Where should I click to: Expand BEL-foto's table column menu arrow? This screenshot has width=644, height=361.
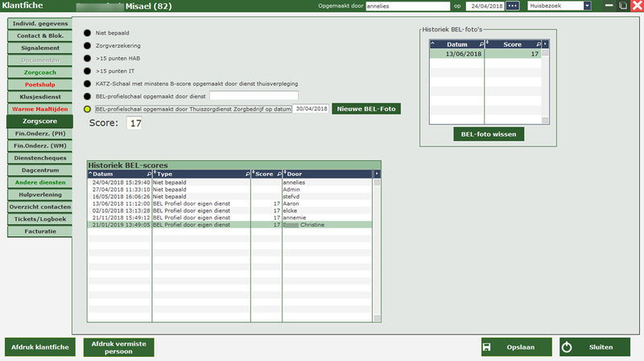545,43
